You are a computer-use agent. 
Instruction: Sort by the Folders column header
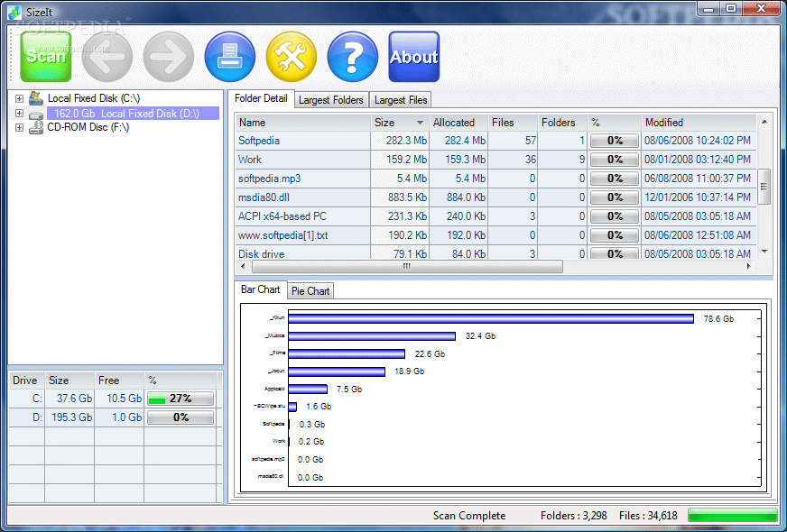[562, 123]
